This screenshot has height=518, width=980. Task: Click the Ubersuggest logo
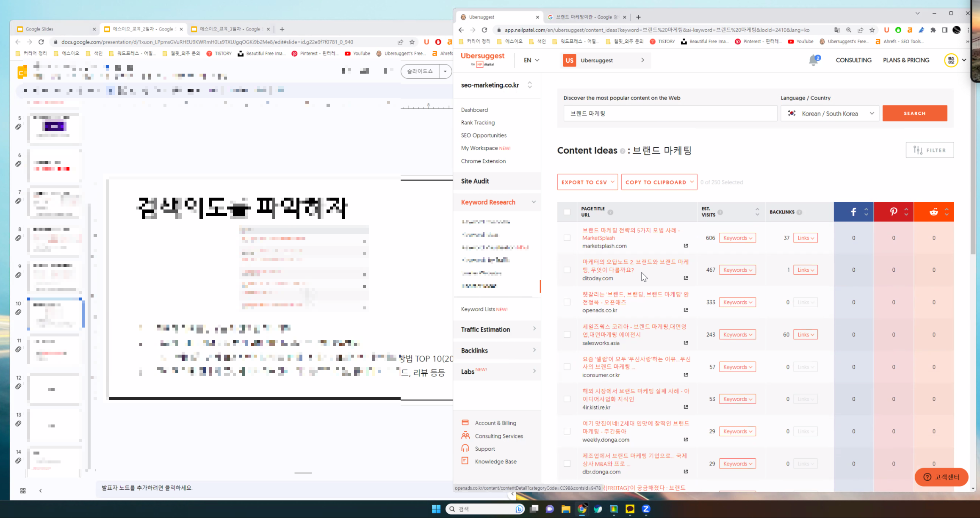point(482,59)
